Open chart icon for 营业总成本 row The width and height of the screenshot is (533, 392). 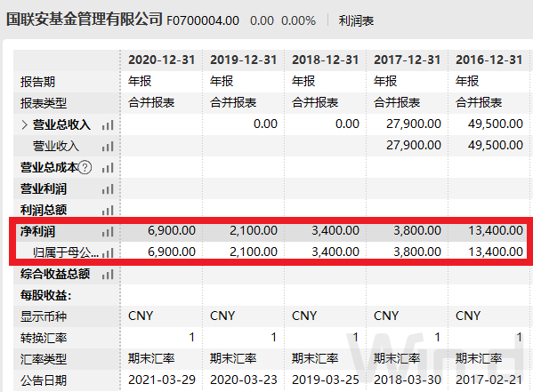pos(108,167)
